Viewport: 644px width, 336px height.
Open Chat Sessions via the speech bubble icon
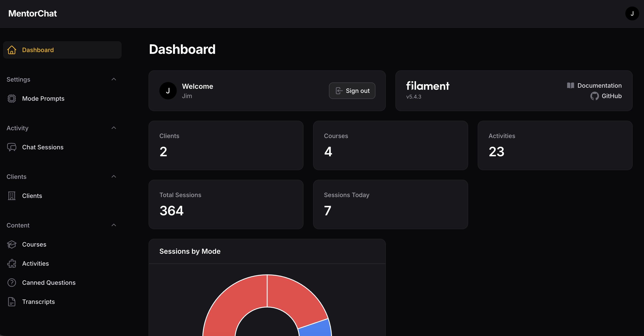click(12, 147)
